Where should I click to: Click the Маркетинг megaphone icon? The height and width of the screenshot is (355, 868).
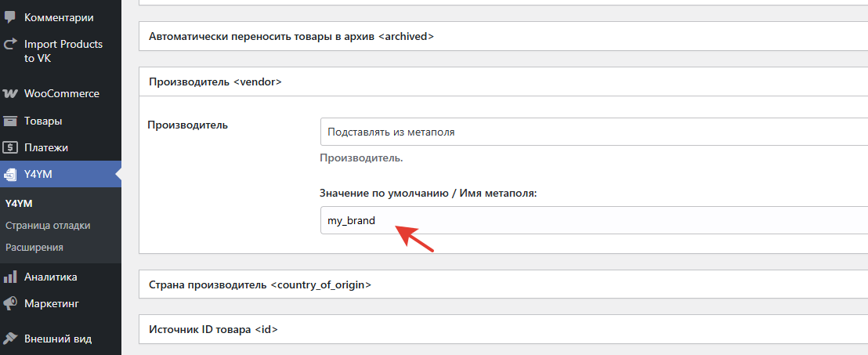pos(11,303)
